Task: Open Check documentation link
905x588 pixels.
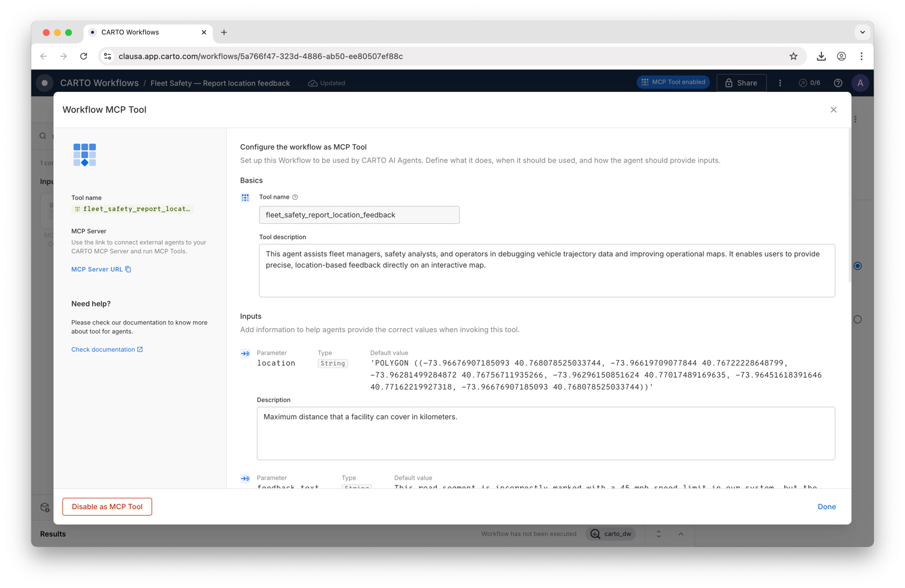Action: tap(107, 349)
